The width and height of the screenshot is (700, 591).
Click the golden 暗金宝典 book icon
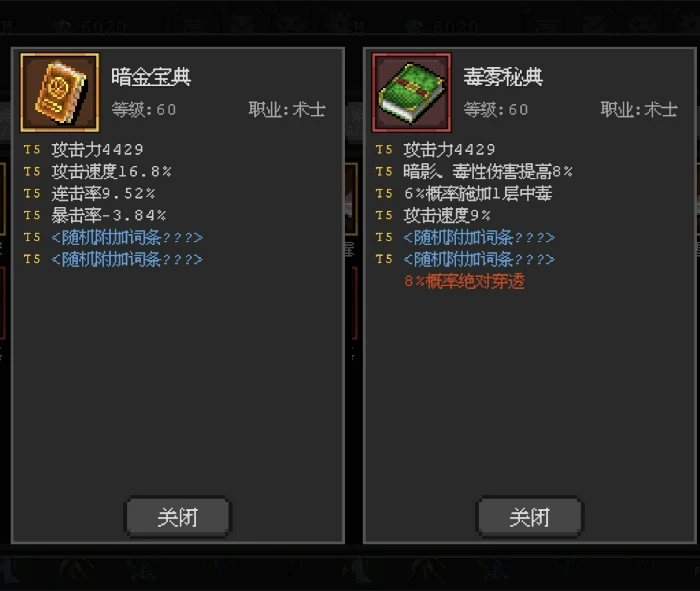tap(60, 92)
